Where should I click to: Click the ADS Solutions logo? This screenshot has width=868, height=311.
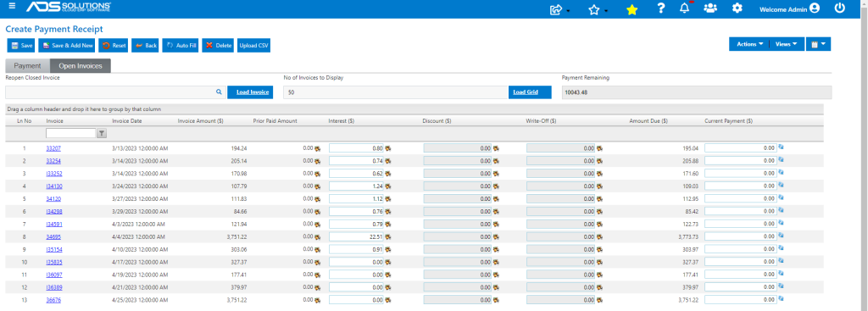click(x=68, y=7)
